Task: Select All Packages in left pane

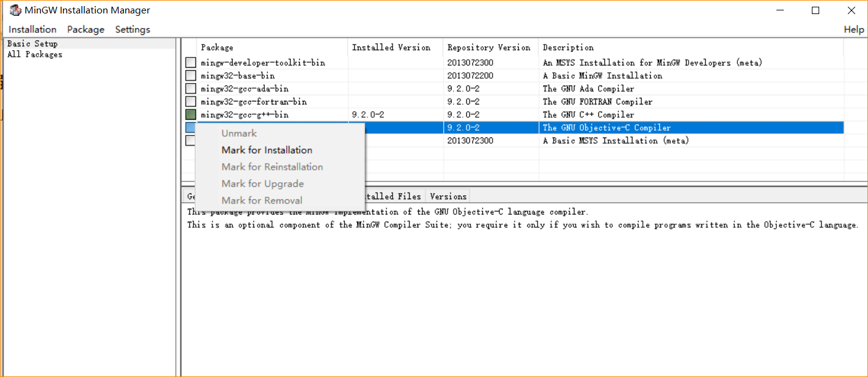Action: (35, 54)
